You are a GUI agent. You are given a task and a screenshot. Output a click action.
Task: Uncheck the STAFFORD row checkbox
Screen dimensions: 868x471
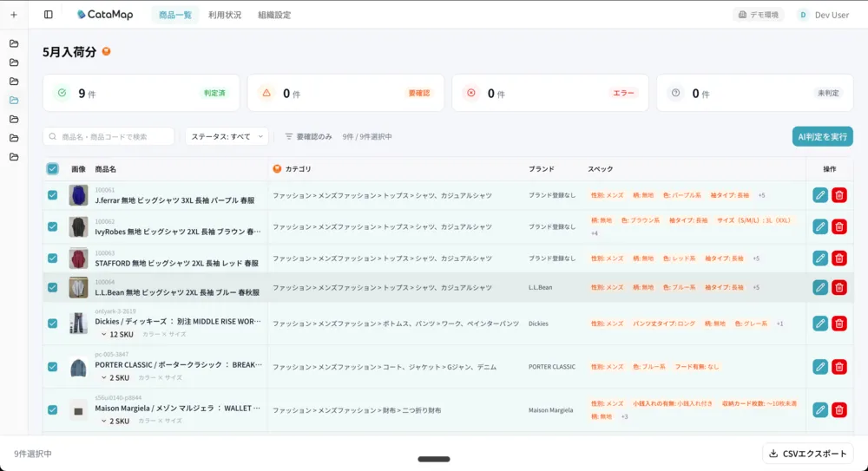[x=53, y=258]
